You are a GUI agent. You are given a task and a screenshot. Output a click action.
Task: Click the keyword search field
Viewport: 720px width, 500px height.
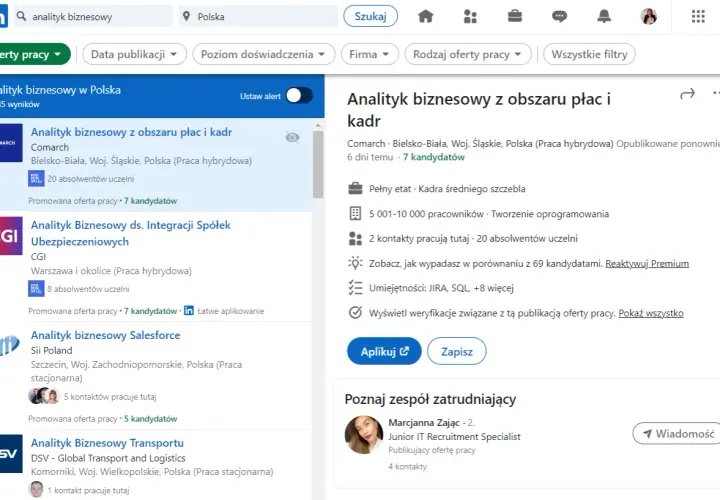tap(93, 17)
